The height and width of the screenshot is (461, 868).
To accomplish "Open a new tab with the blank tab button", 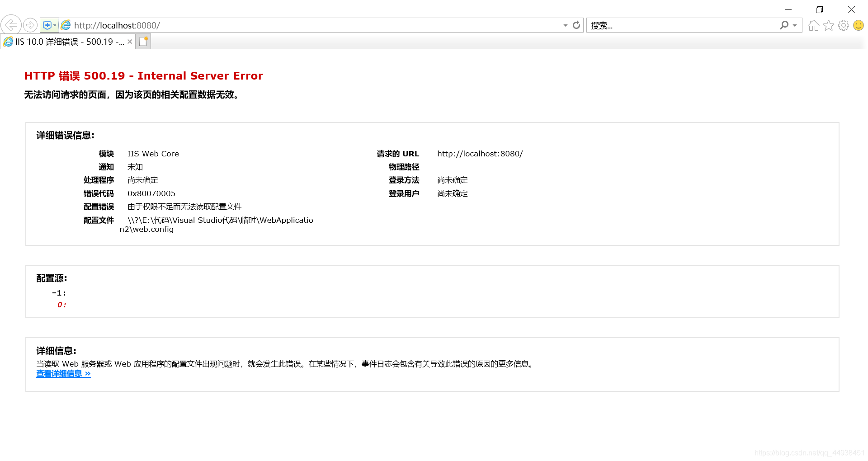I will [x=143, y=42].
